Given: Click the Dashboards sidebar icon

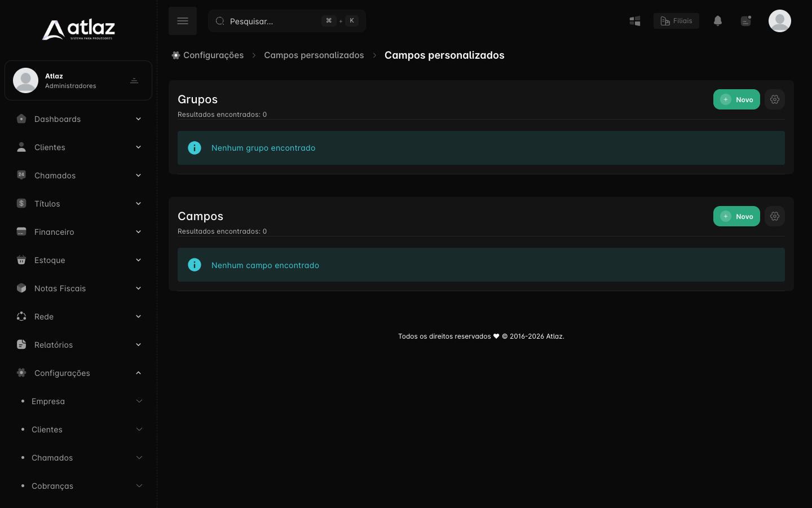Looking at the screenshot, I should click(x=21, y=119).
